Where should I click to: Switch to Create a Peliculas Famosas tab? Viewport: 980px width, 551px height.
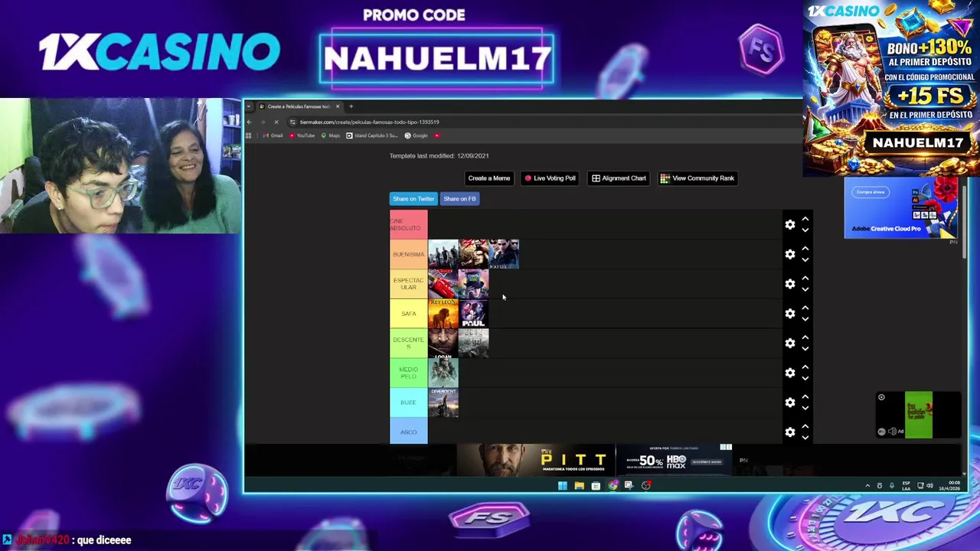(299, 106)
